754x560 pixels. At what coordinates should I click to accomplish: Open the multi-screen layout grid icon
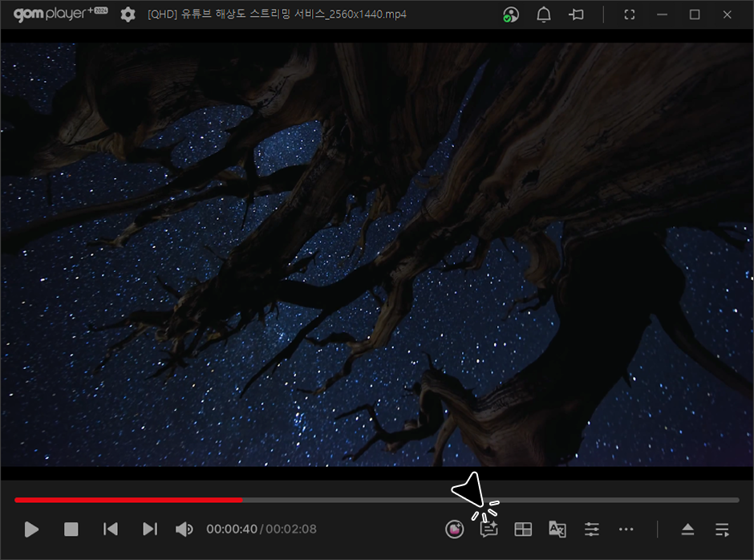(523, 530)
